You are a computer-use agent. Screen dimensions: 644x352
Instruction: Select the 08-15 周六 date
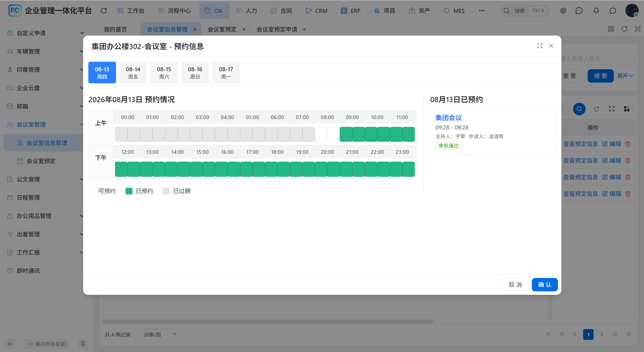click(164, 73)
